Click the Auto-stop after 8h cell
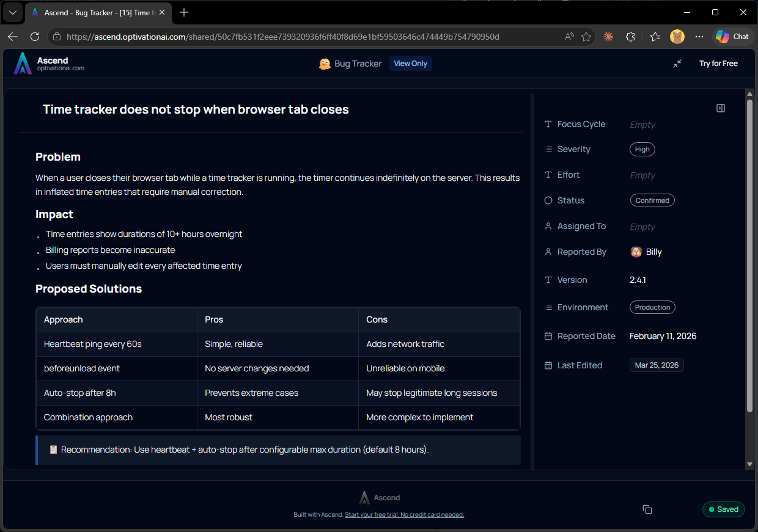Viewport: 758px width, 532px height. [x=117, y=393]
